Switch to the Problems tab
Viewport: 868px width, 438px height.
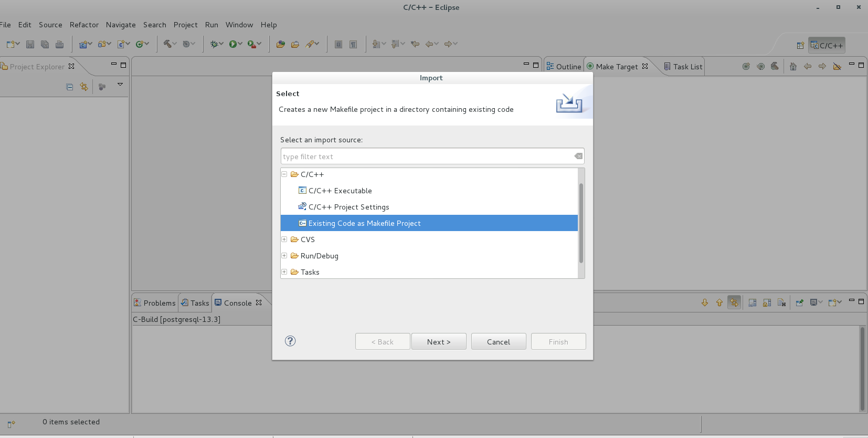point(155,303)
